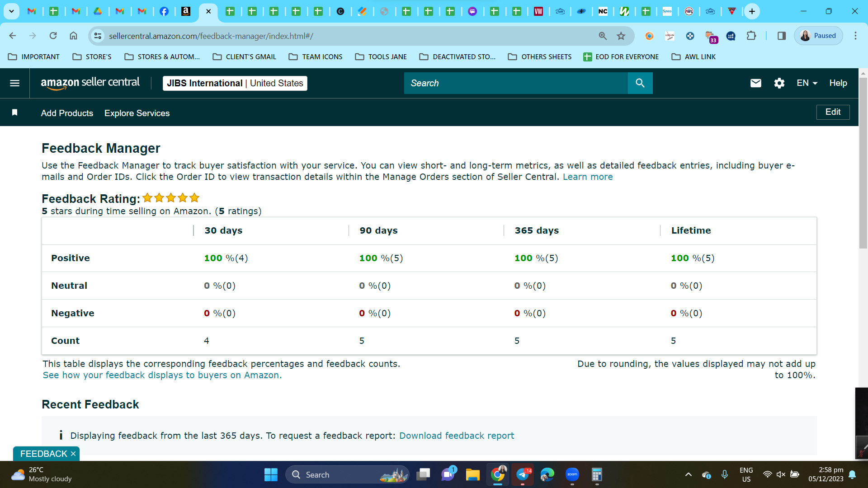868x488 pixels.
Task: Open the Calculator from taskbar
Action: point(597,474)
